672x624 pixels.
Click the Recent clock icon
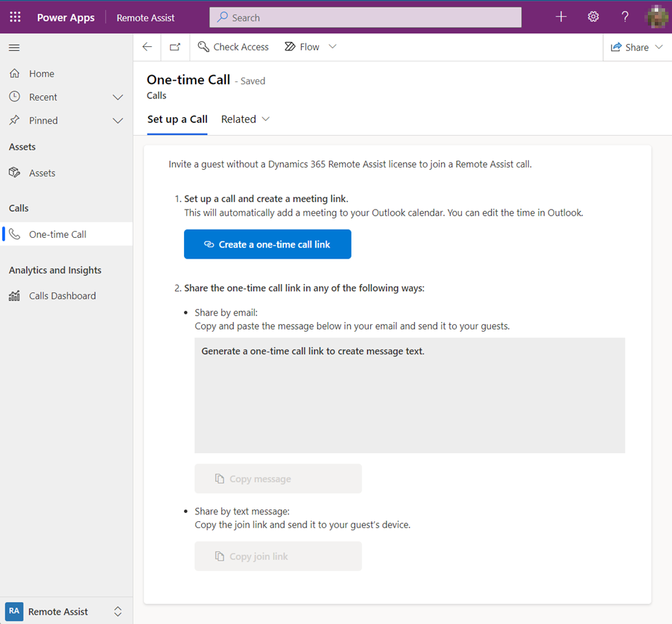tap(14, 97)
